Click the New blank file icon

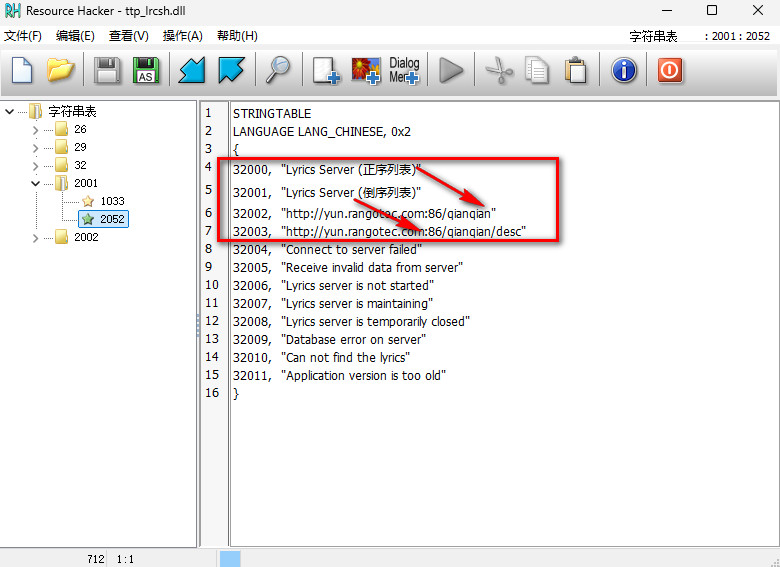pos(22,70)
